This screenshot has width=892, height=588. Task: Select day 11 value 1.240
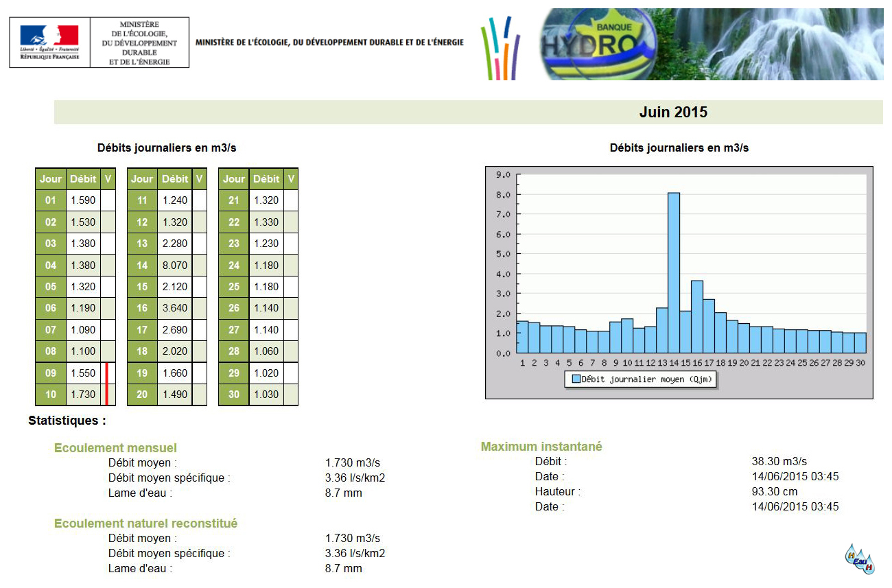[175, 200]
